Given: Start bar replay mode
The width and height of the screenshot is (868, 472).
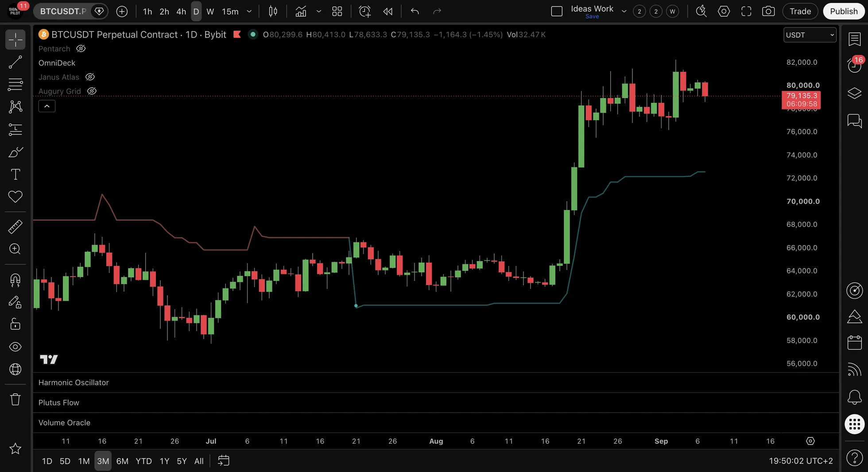Looking at the screenshot, I should [x=388, y=12].
